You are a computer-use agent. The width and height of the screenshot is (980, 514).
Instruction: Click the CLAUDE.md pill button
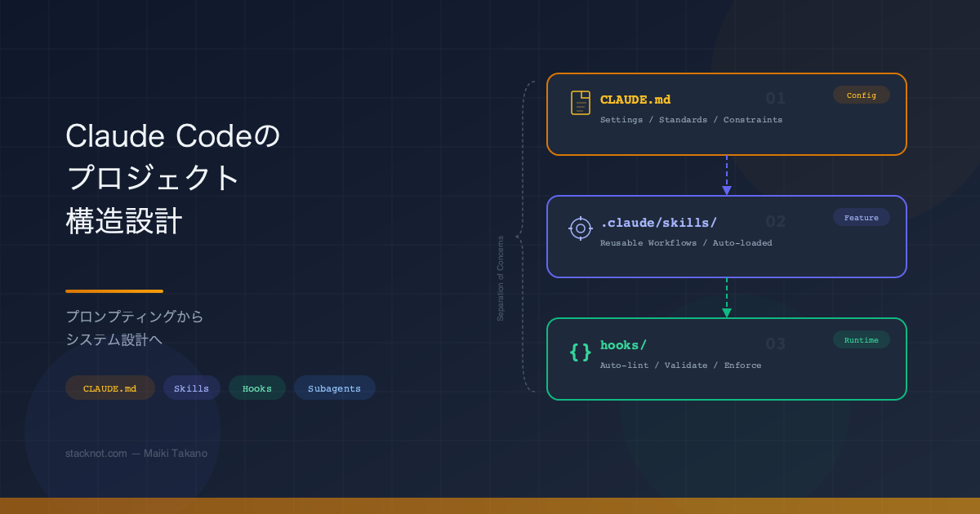[x=109, y=388]
